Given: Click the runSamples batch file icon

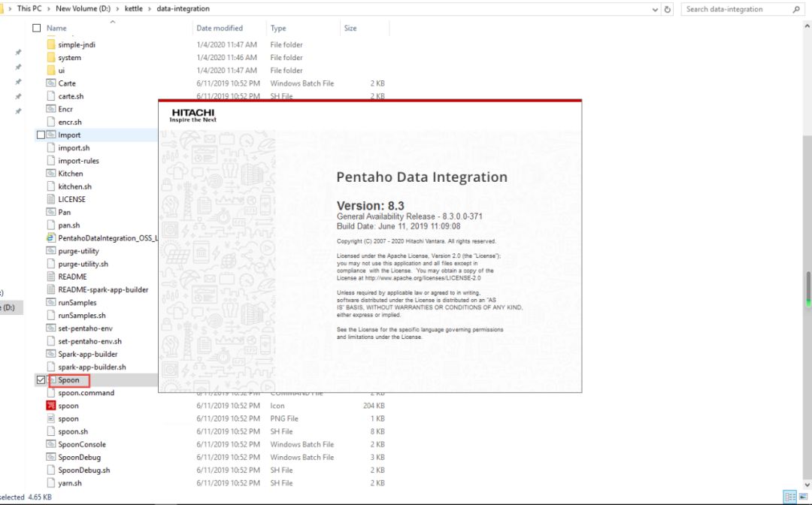Looking at the screenshot, I should point(51,302).
